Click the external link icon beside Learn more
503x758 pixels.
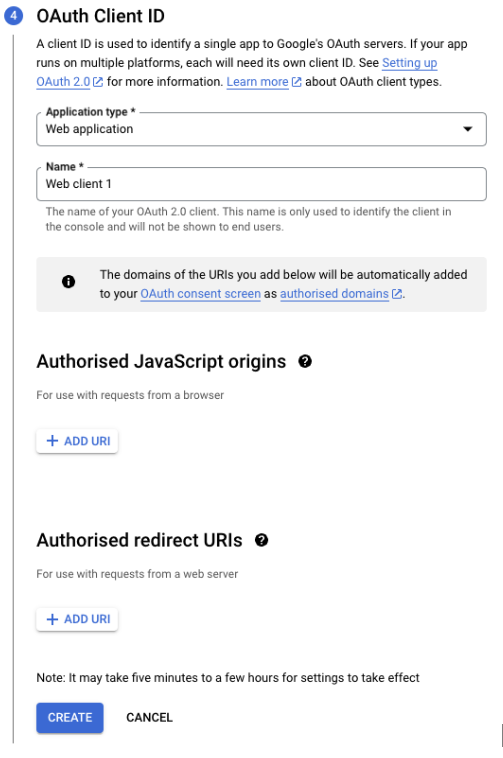pyautogui.click(x=297, y=82)
